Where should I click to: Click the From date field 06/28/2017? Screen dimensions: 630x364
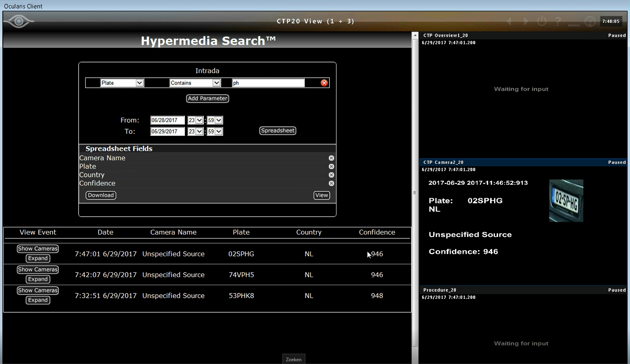point(167,120)
